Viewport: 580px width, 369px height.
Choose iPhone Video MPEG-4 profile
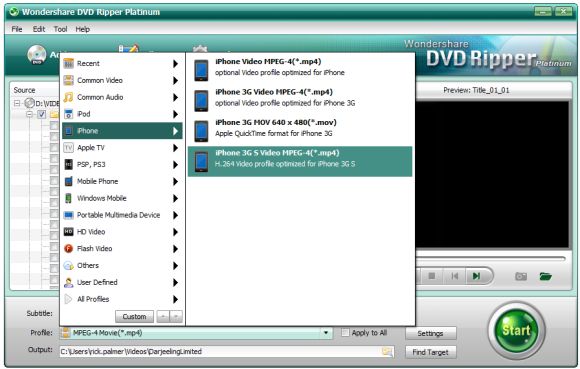[x=300, y=70]
